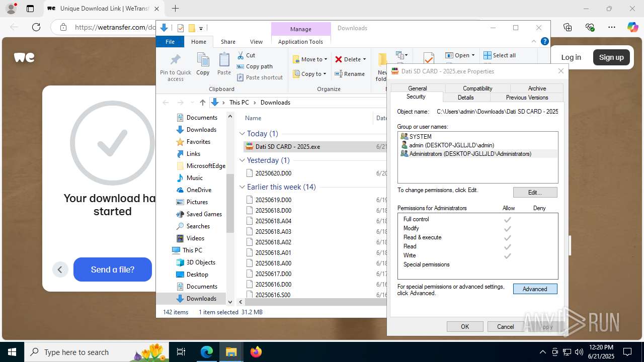Open the Copy to dropdown

(310, 74)
